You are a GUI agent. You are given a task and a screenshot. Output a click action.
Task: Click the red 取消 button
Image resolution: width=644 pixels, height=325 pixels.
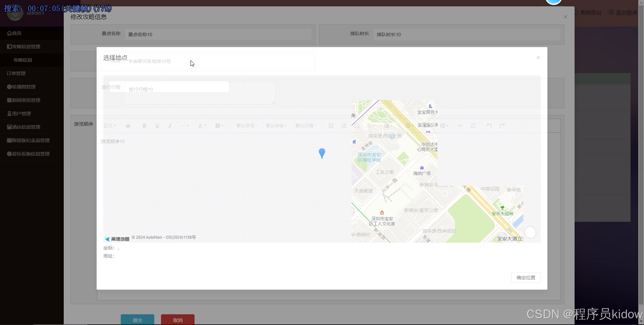click(x=178, y=320)
